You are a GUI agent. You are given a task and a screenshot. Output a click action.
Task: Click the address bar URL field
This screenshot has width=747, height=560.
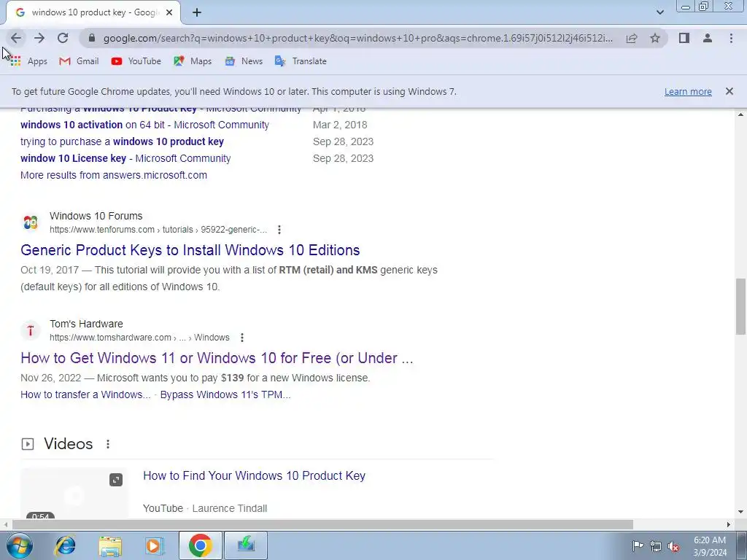[357, 38]
